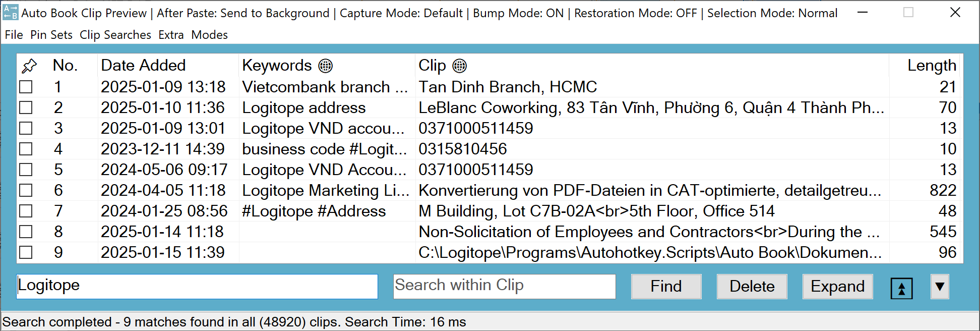This screenshot has height=331, width=980.
Task: Open the Modes menu
Action: pos(209,35)
